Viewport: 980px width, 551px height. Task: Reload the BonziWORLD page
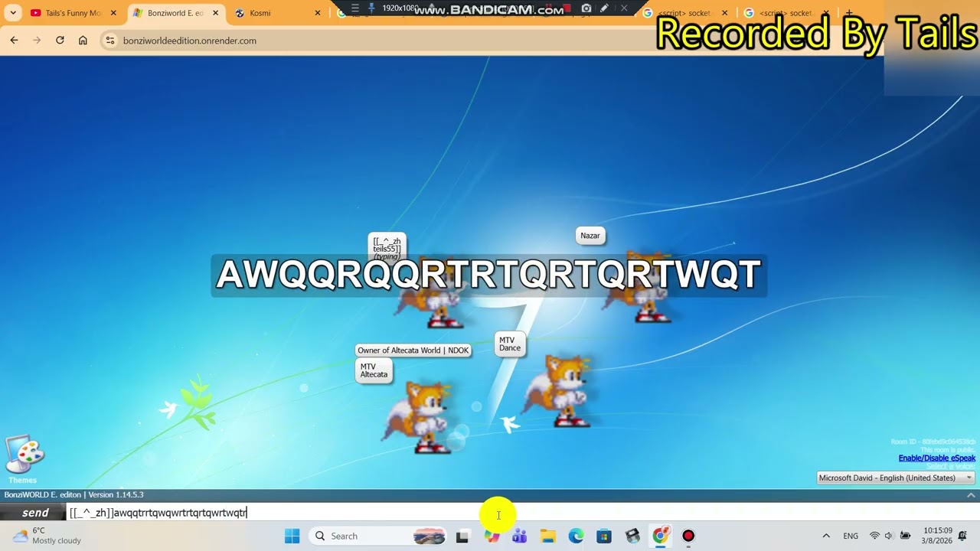point(60,41)
